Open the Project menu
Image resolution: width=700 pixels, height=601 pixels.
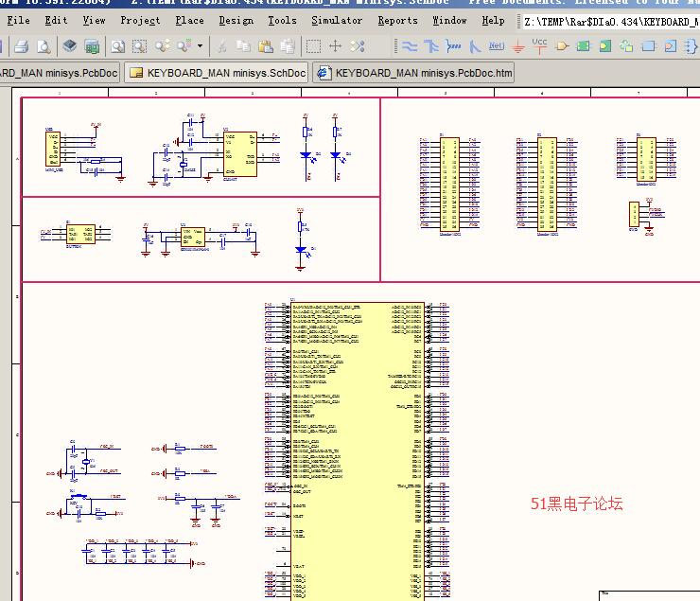click(140, 21)
